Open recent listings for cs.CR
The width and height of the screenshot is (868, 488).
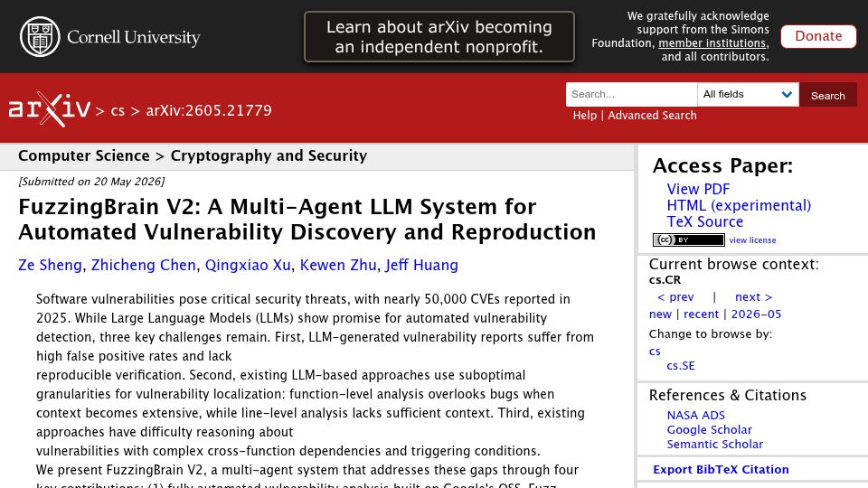coord(701,314)
